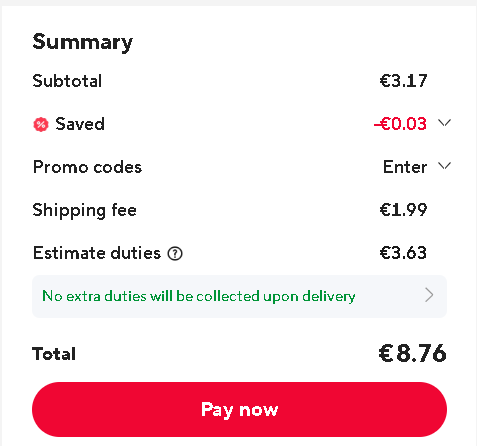Viewport: 477px width, 446px height.
Task: Click the €8.76 total amount
Action: [x=412, y=353]
